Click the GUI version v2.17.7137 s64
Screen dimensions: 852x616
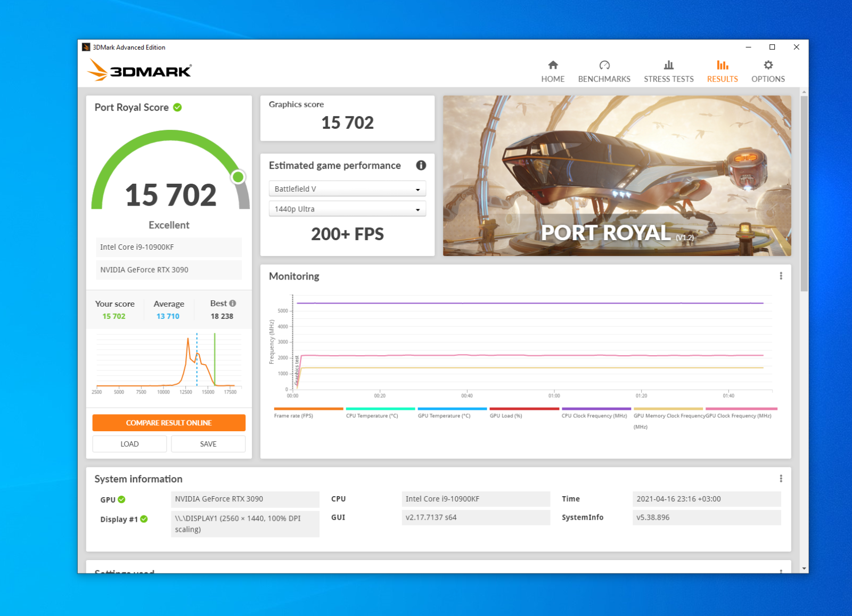(x=476, y=518)
